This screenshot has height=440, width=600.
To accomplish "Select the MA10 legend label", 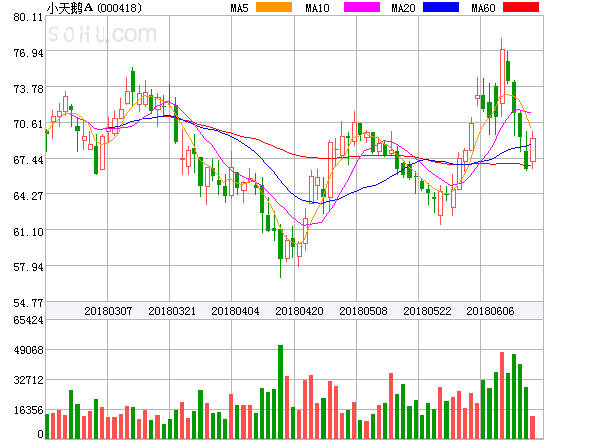I will (x=317, y=8).
